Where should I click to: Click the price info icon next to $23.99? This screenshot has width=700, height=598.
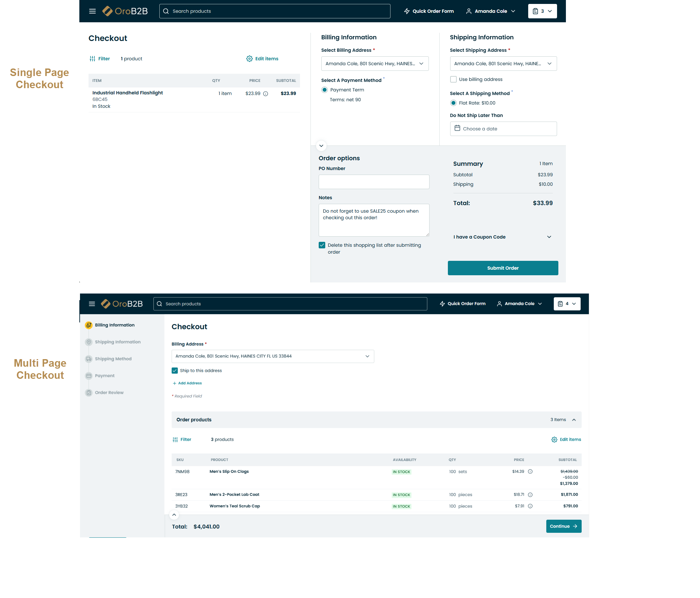266,93
